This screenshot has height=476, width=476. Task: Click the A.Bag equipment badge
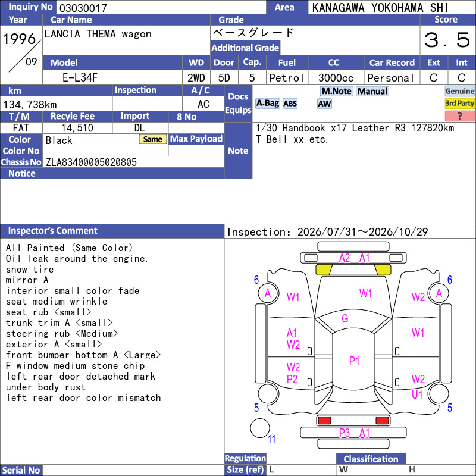coord(267,104)
